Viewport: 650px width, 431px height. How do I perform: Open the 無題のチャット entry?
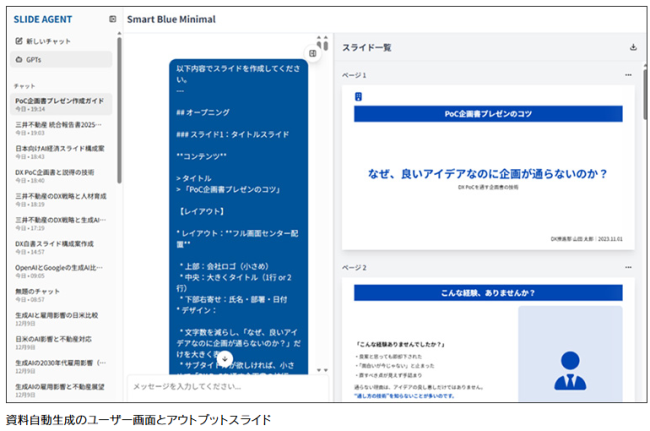[x=40, y=291]
